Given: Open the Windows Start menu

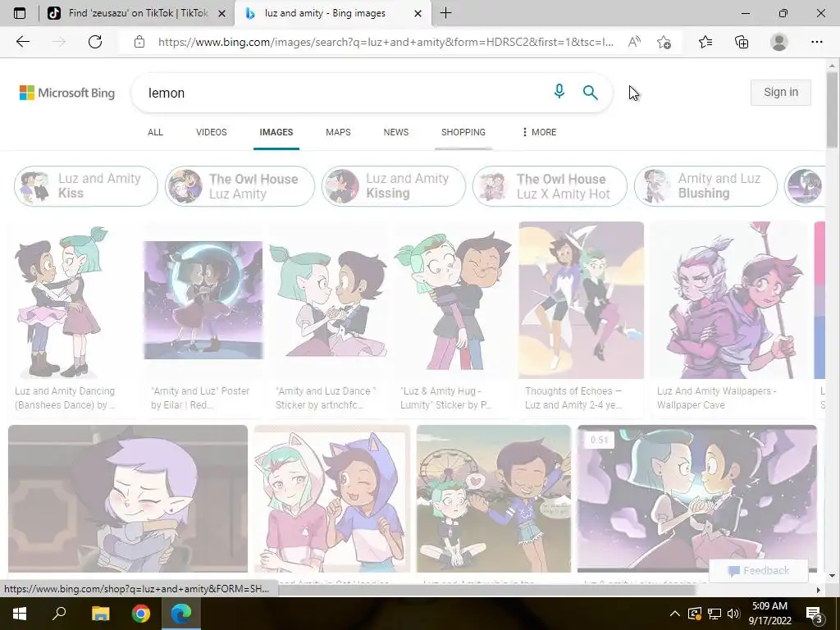Looking at the screenshot, I should coord(20,614).
